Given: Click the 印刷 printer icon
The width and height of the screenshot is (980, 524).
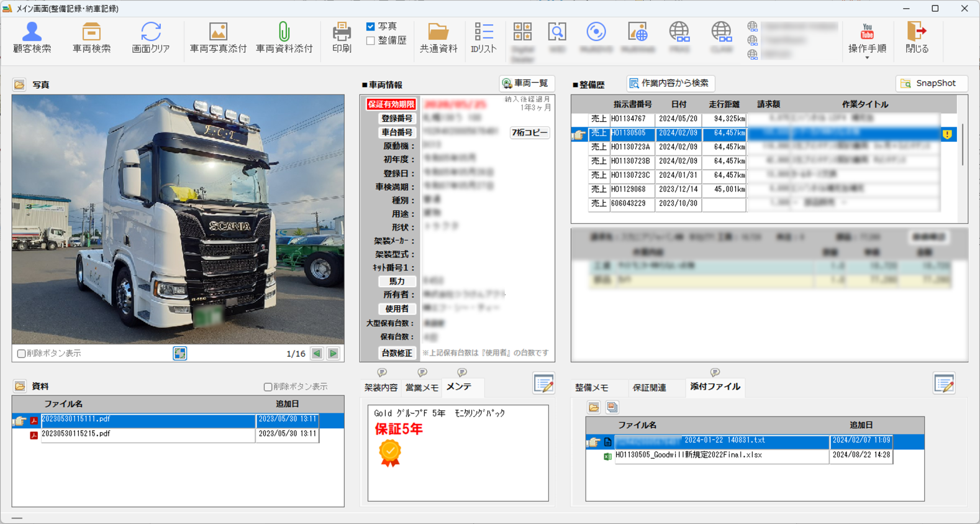Looking at the screenshot, I should tap(342, 32).
